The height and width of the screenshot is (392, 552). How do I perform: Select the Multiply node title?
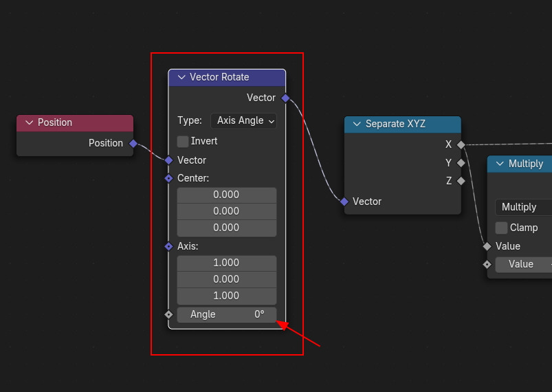(x=526, y=164)
